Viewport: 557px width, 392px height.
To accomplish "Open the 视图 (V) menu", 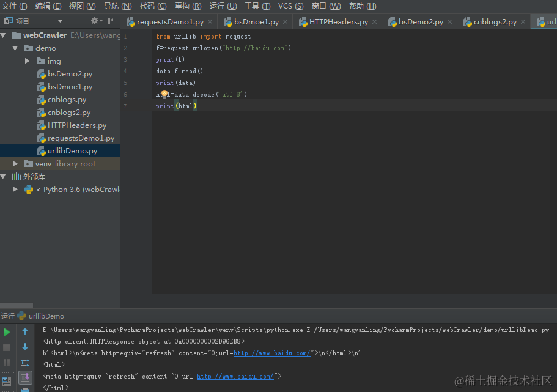I will click(83, 6).
